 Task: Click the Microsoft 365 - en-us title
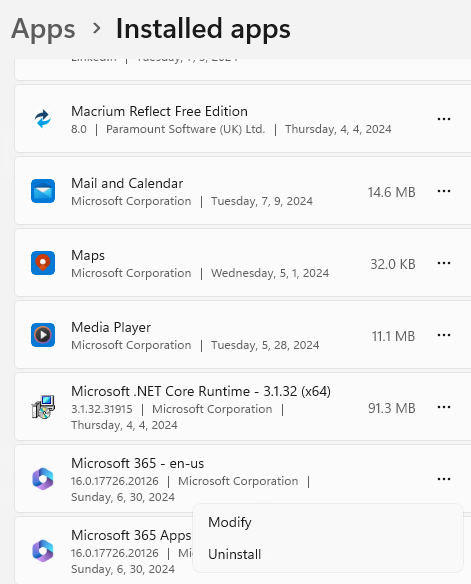click(137, 463)
